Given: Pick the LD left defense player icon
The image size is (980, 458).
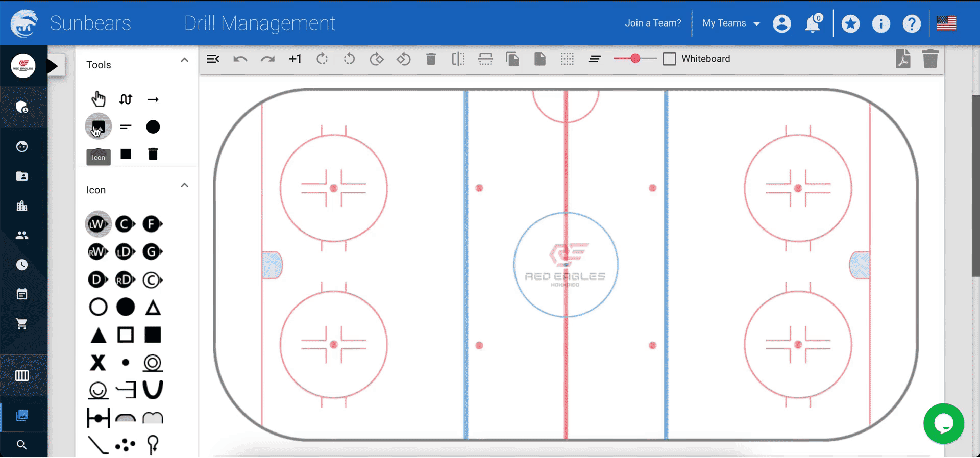Looking at the screenshot, I should click(x=125, y=251).
